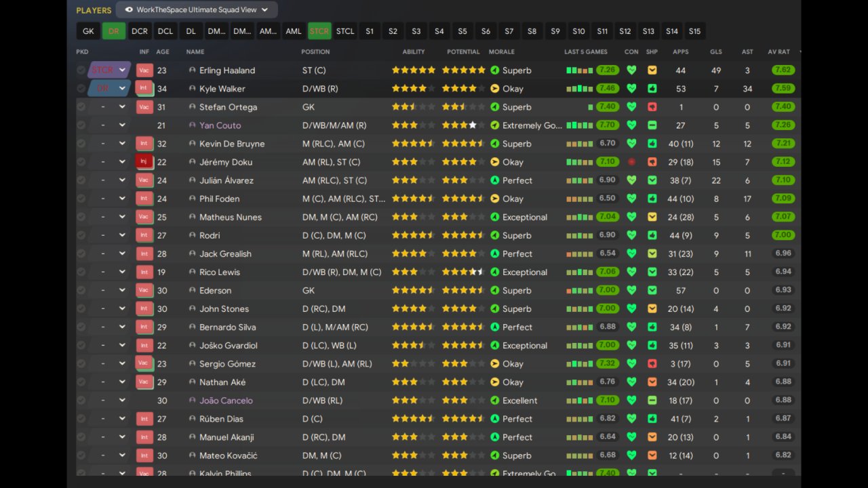Tick the selection circle for Matheus Nunes
Screen dimensions: 868x488
pos(81,217)
